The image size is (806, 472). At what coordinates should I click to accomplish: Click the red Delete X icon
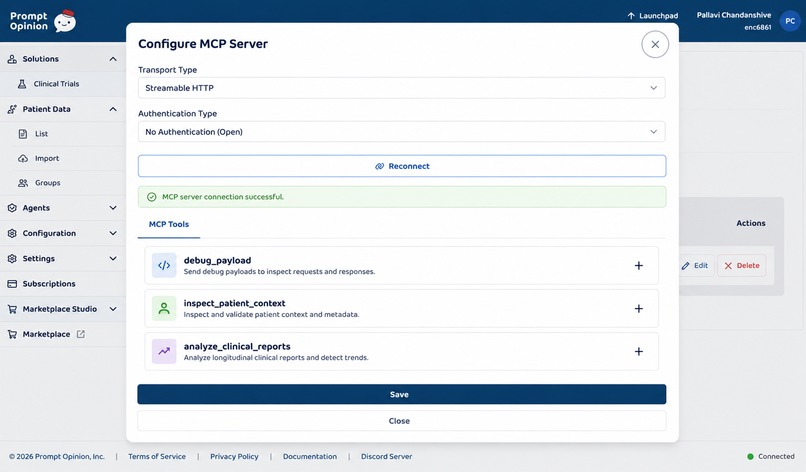tap(728, 266)
